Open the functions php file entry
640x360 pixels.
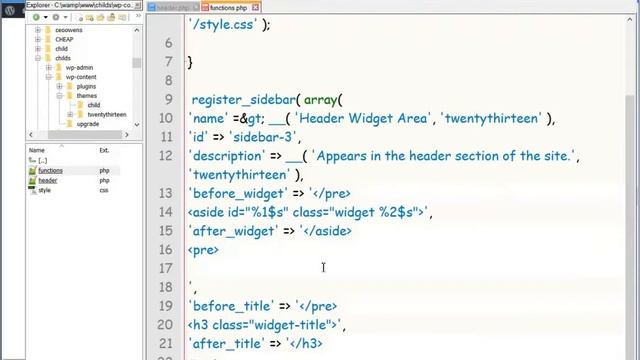(50, 171)
